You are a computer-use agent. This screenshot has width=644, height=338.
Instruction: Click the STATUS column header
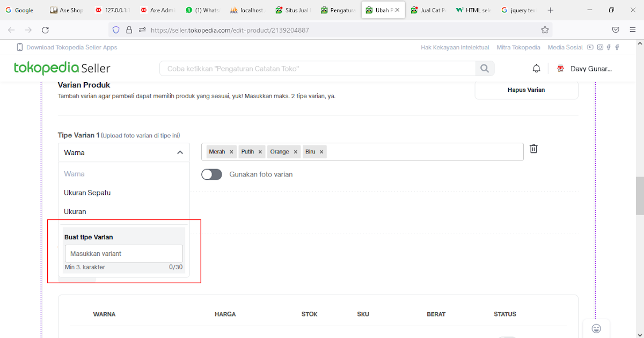[x=505, y=314]
